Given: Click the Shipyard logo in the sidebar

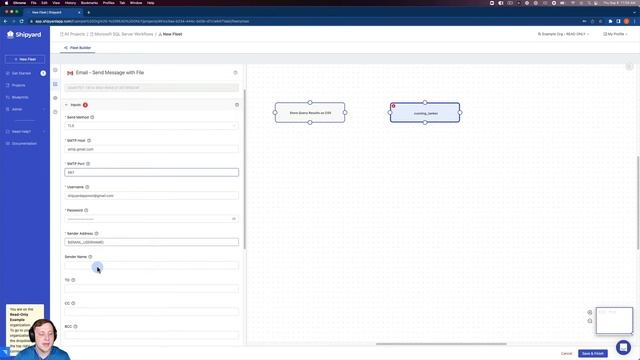Looking at the screenshot, I should point(24,35).
